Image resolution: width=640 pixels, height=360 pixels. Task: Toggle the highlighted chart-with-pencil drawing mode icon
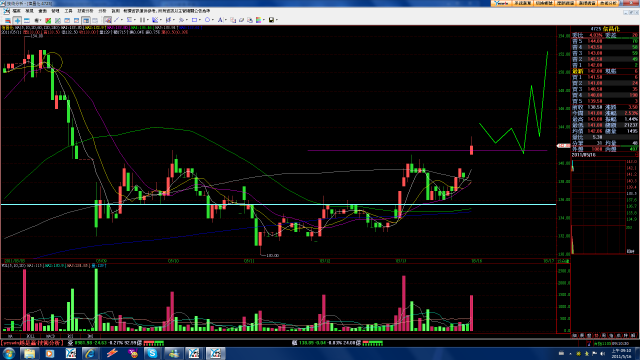(107, 20)
